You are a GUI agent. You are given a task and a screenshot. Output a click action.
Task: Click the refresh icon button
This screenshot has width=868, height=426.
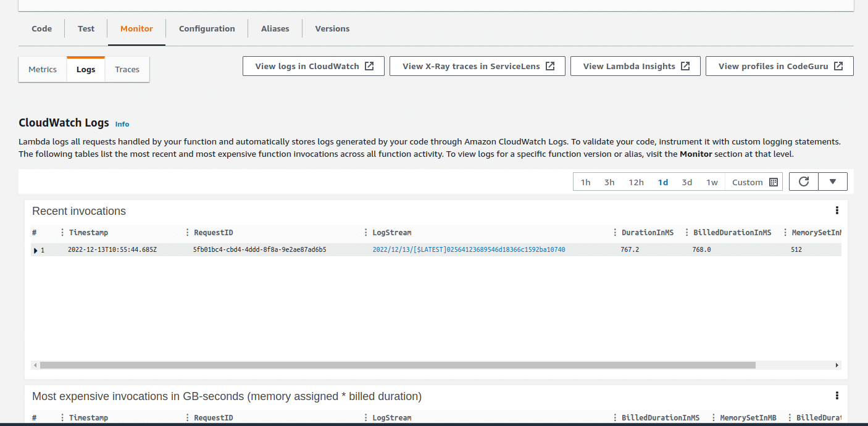pos(803,182)
